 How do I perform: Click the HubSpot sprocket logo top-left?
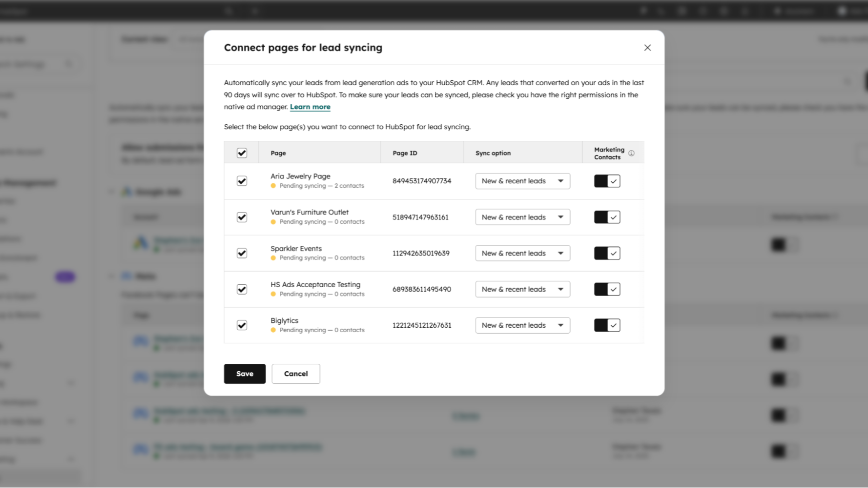(x=11, y=11)
